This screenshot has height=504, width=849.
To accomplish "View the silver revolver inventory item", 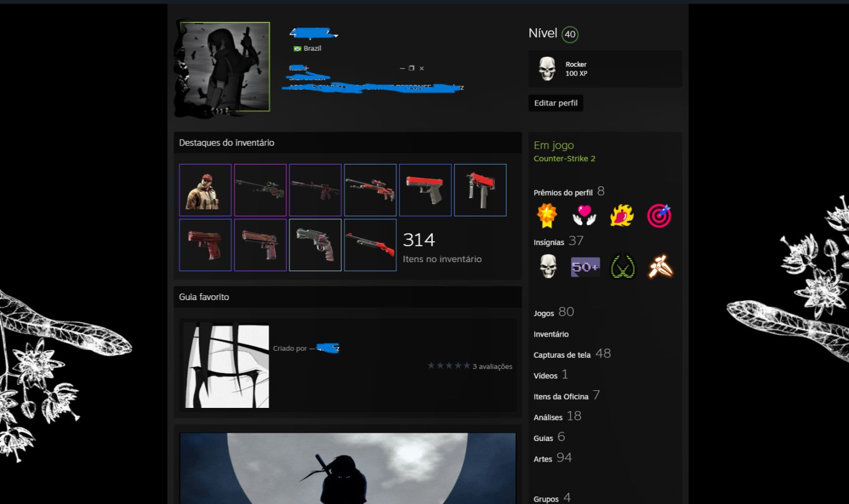I will tap(315, 245).
